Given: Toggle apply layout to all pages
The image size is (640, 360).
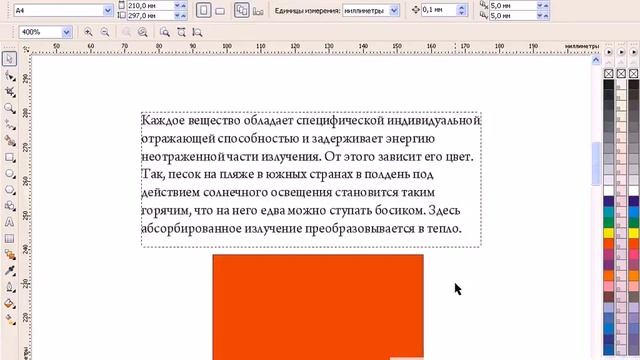Looking at the screenshot, I should 242,10.
